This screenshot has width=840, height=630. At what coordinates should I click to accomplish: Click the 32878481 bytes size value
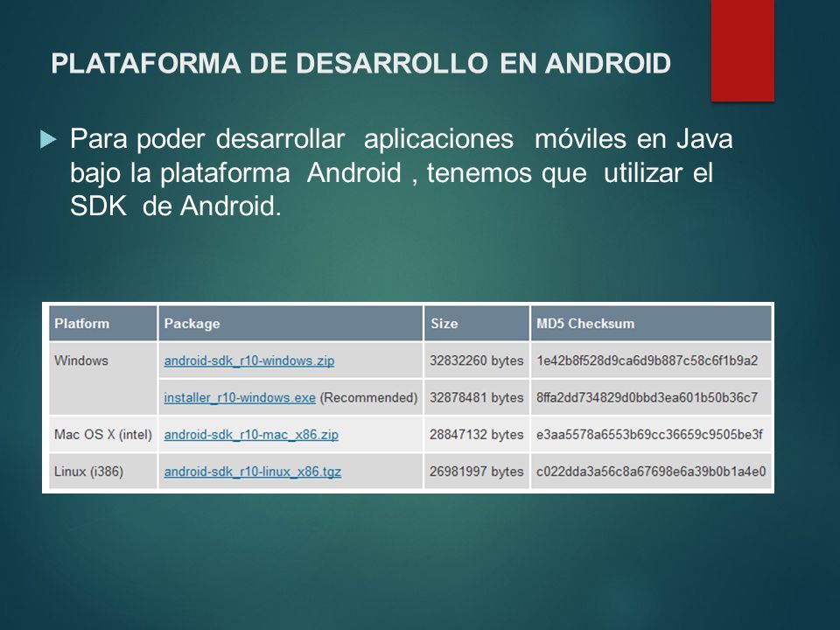476,397
